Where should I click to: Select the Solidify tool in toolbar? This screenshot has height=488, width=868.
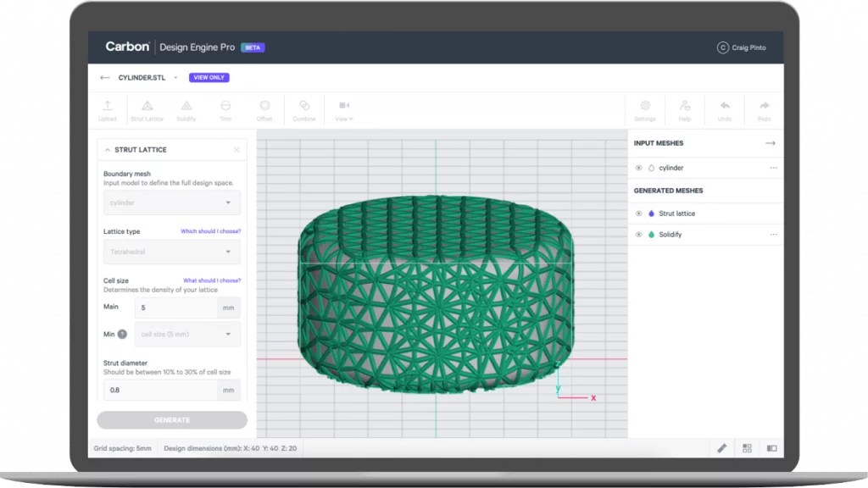[186, 110]
